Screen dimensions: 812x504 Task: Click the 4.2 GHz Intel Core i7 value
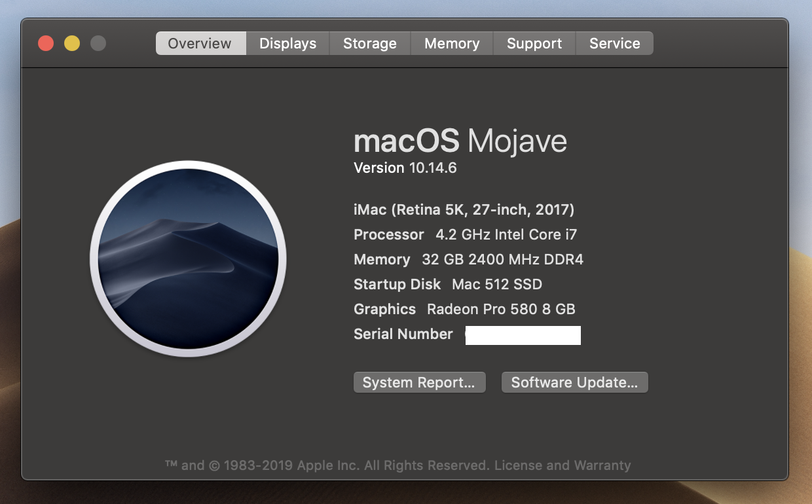pos(506,234)
